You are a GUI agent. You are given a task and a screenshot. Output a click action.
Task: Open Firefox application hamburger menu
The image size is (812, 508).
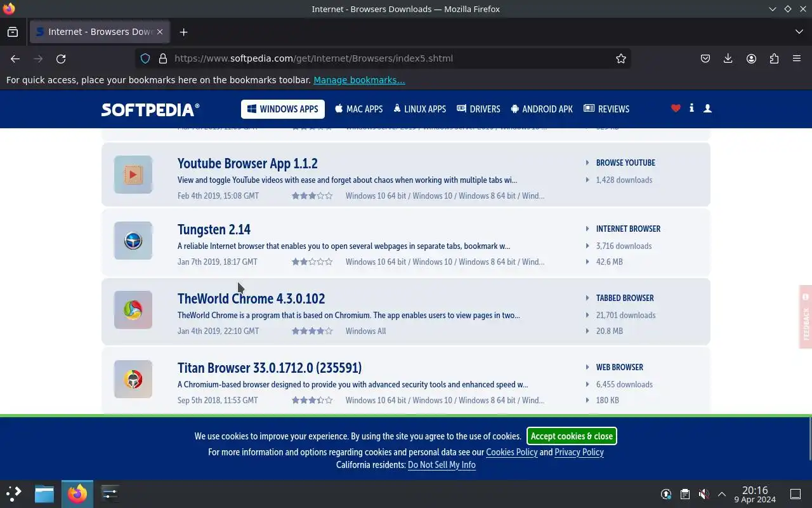(797, 58)
